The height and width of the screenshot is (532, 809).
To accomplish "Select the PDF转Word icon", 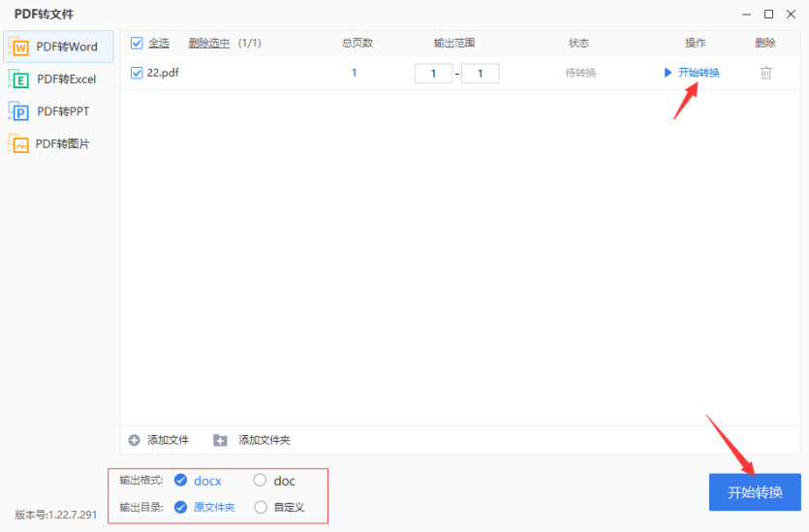I will click(x=18, y=47).
